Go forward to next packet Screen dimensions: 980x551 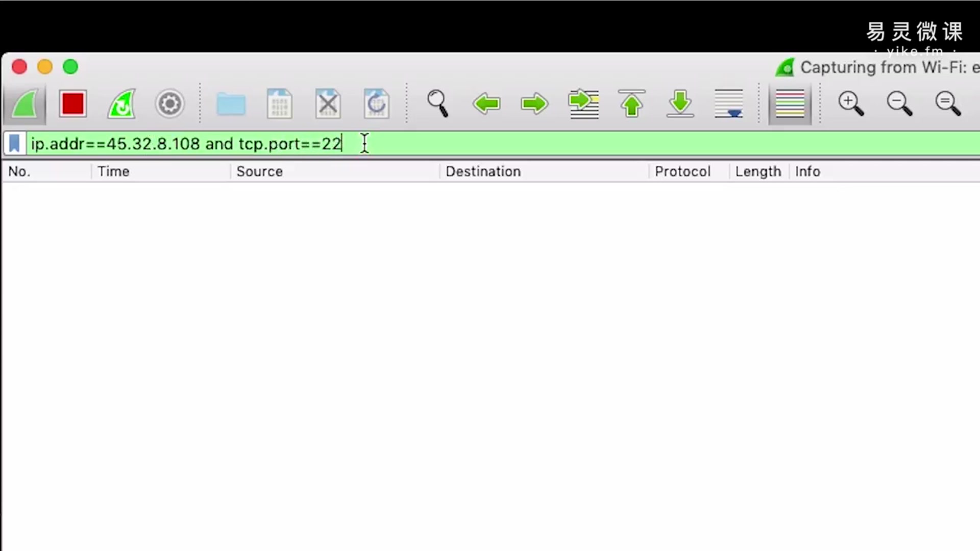[534, 104]
